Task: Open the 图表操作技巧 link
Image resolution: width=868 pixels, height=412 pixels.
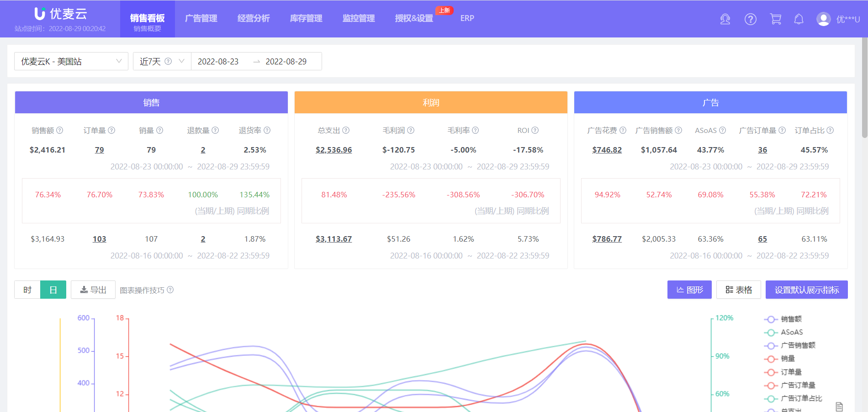Action: tap(142, 290)
